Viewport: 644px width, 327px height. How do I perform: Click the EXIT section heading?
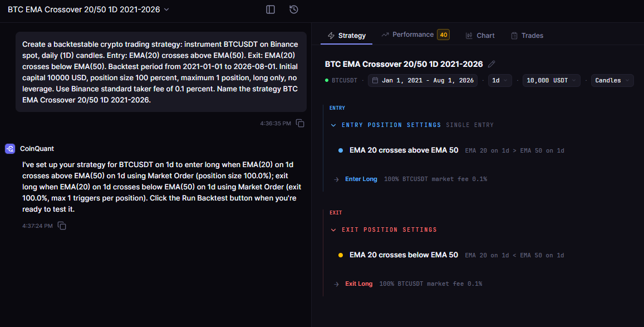[x=336, y=213]
